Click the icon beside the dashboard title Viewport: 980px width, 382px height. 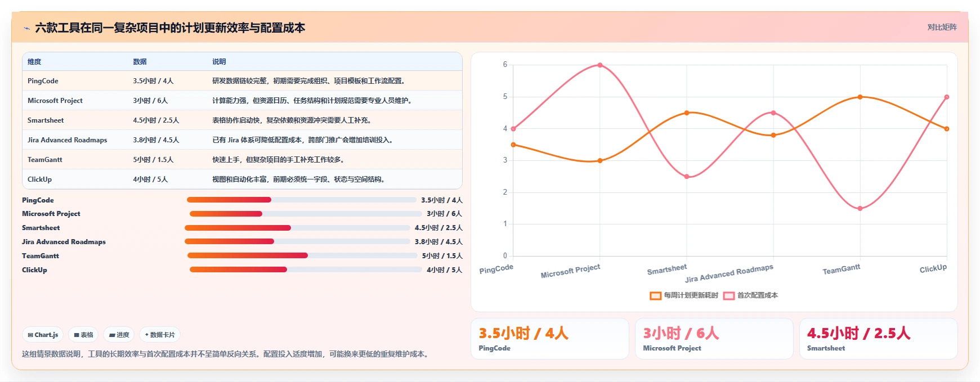pos(27,28)
